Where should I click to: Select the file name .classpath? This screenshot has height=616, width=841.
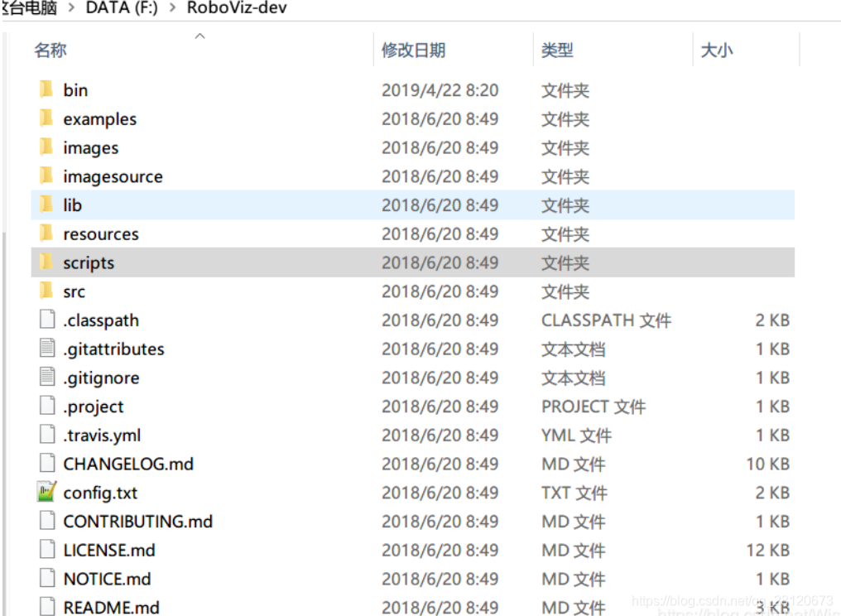point(101,320)
